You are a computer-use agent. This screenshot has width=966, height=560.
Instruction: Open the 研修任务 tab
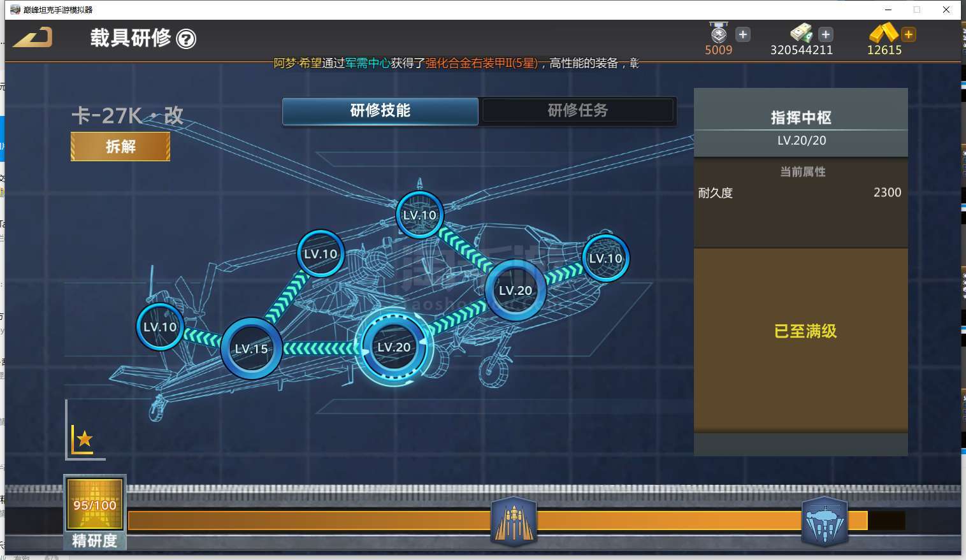pyautogui.click(x=578, y=111)
